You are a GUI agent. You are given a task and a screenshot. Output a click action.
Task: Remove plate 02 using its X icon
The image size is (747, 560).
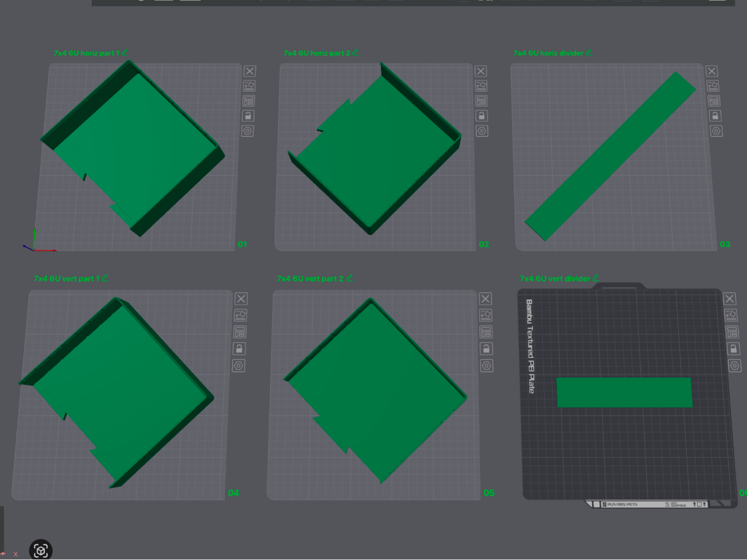tap(481, 71)
